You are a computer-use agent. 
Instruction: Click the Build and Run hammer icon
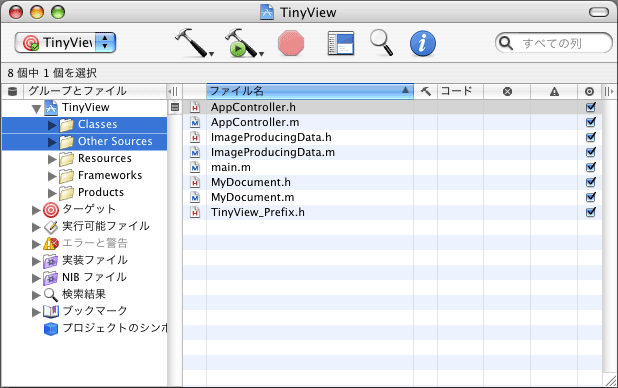tap(240, 43)
